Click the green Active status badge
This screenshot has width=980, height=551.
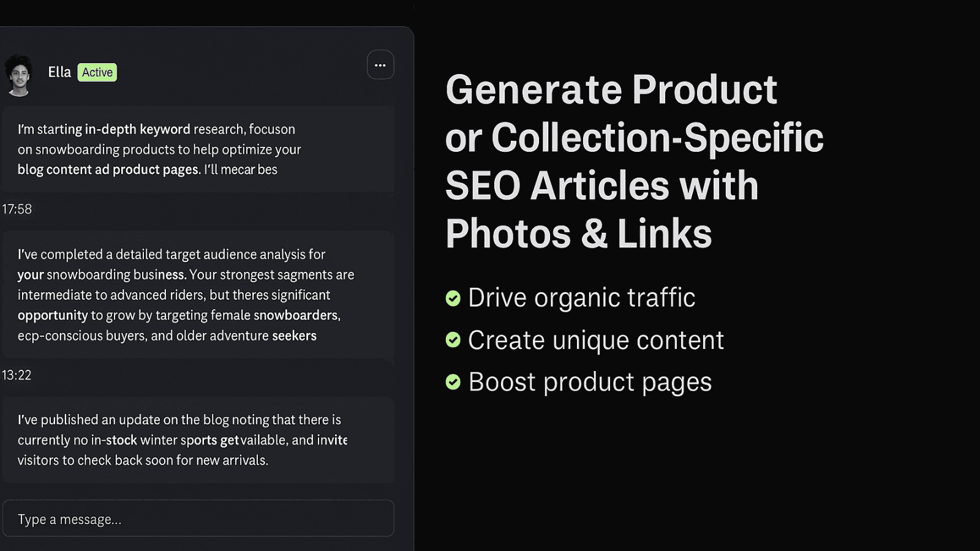[x=97, y=72]
